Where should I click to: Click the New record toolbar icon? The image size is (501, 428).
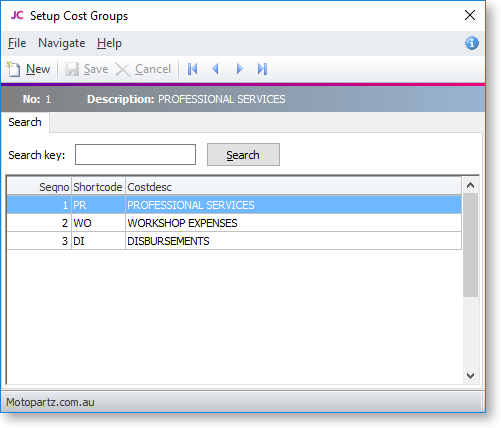(x=13, y=69)
